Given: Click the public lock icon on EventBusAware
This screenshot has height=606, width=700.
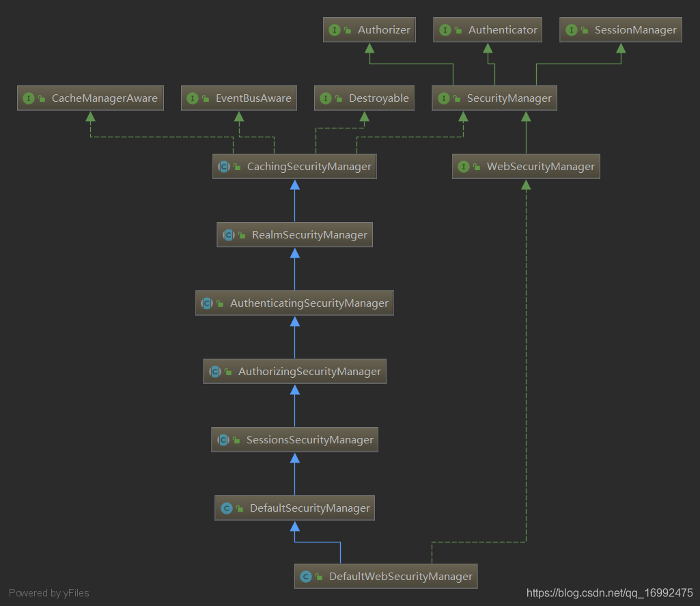Looking at the screenshot, I should pos(206,98).
